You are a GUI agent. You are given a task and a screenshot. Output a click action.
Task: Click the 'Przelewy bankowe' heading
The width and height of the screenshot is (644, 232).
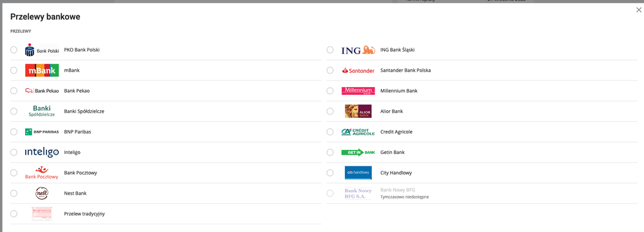tap(45, 17)
